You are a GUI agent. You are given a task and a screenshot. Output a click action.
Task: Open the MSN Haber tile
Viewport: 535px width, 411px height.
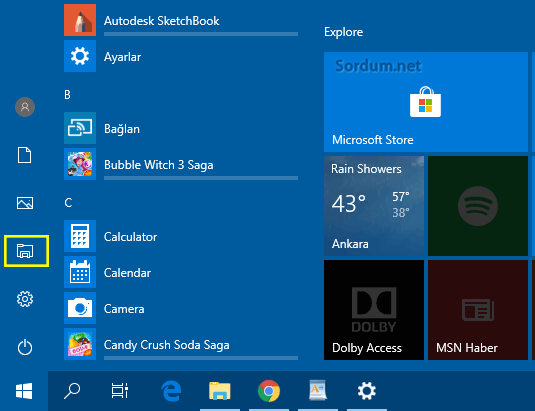click(478, 310)
